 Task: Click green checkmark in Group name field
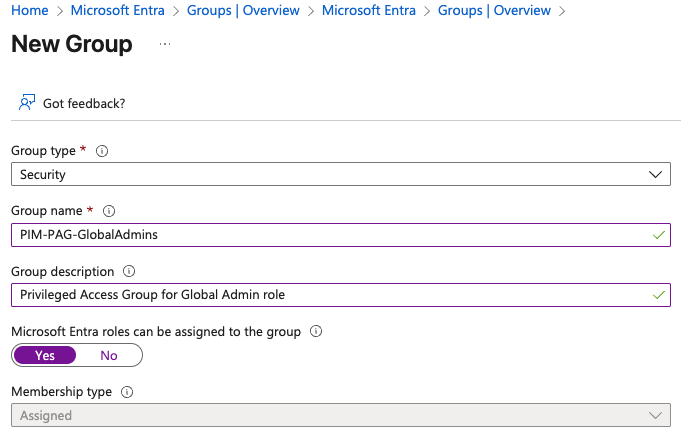(656, 234)
